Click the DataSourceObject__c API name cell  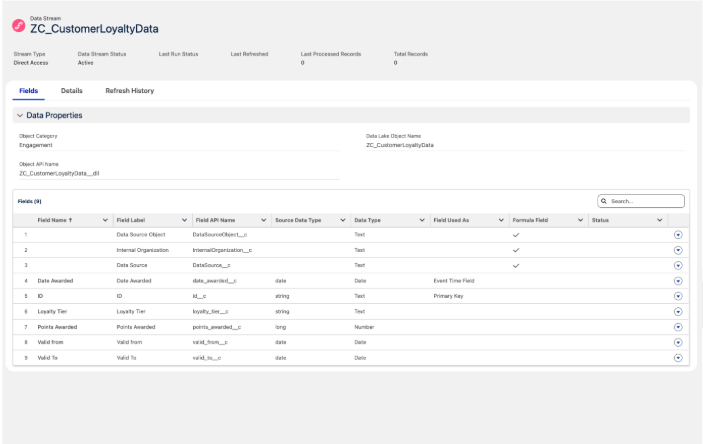[x=220, y=235]
